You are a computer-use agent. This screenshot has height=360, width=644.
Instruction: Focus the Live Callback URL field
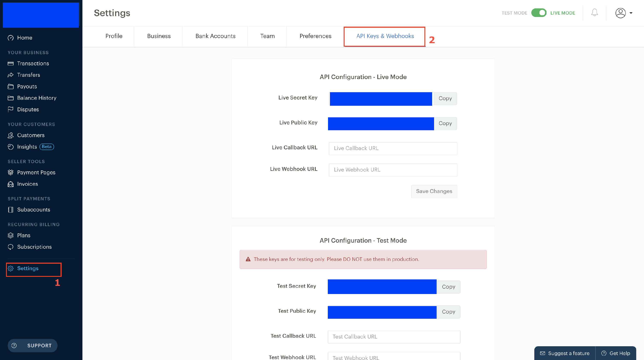click(393, 149)
